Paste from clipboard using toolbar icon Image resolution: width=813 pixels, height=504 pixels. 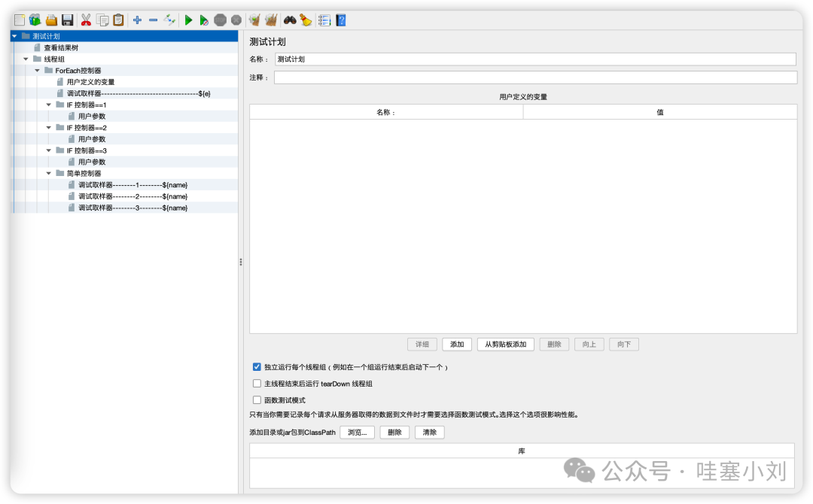coord(119,20)
